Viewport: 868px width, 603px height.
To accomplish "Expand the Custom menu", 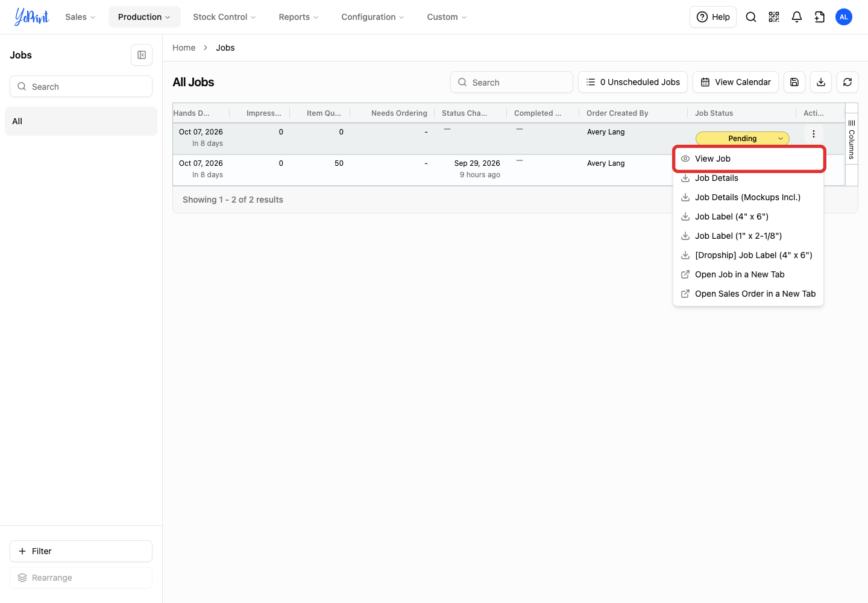I will click(447, 17).
